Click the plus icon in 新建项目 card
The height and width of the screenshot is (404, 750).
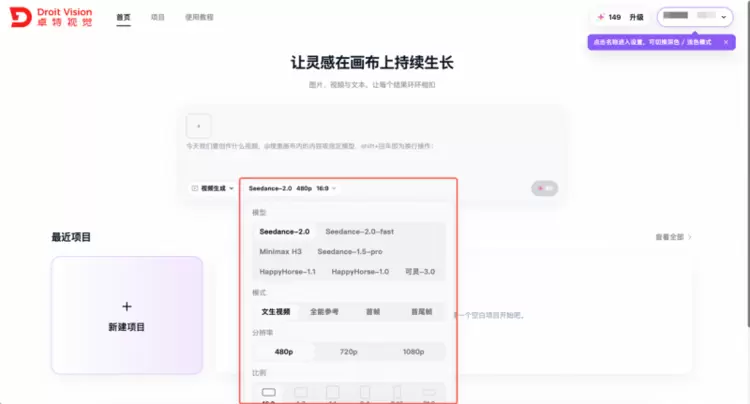(127, 306)
